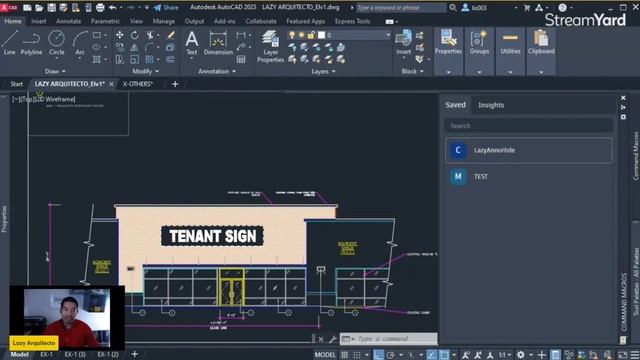Image resolution: width=640 pixels, height=360 pixels.
Task: Expand the Draw panel
Action: (x=55, y=71)
